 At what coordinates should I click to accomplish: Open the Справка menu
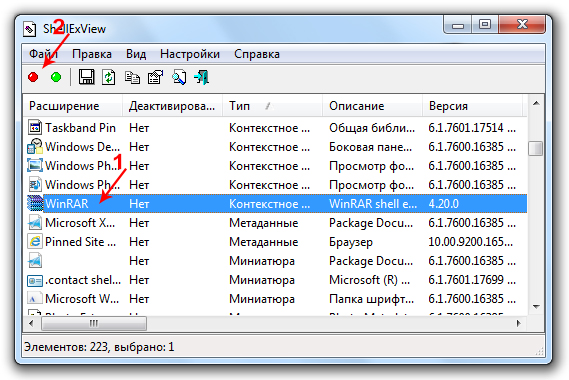click(257, 54)
